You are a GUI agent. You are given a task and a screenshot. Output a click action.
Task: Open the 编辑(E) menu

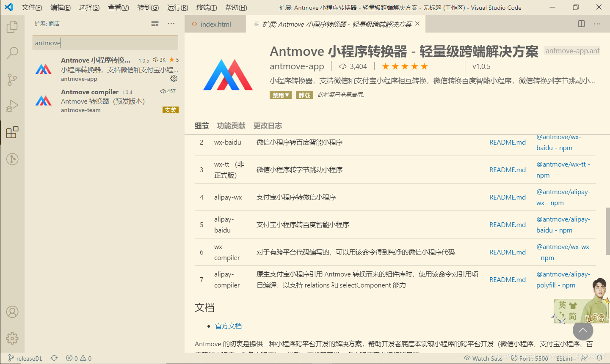61,7
